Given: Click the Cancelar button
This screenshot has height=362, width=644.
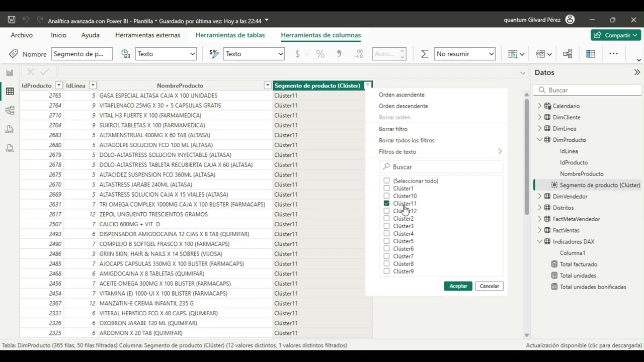Looking at the screenshot, I should [x=489, y=286].
